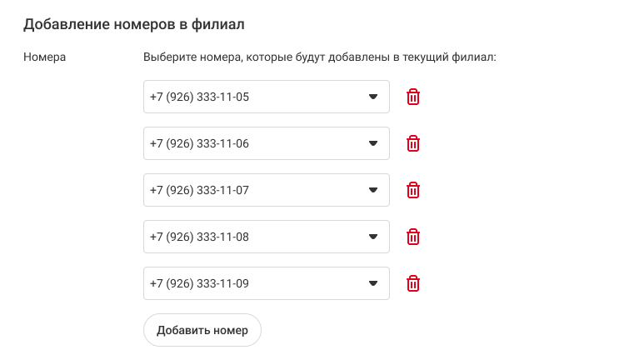Expand the caret of the 333-11-09 selector
The width and height of the screenshot is (644, 355).
click(x=373, y=283)
